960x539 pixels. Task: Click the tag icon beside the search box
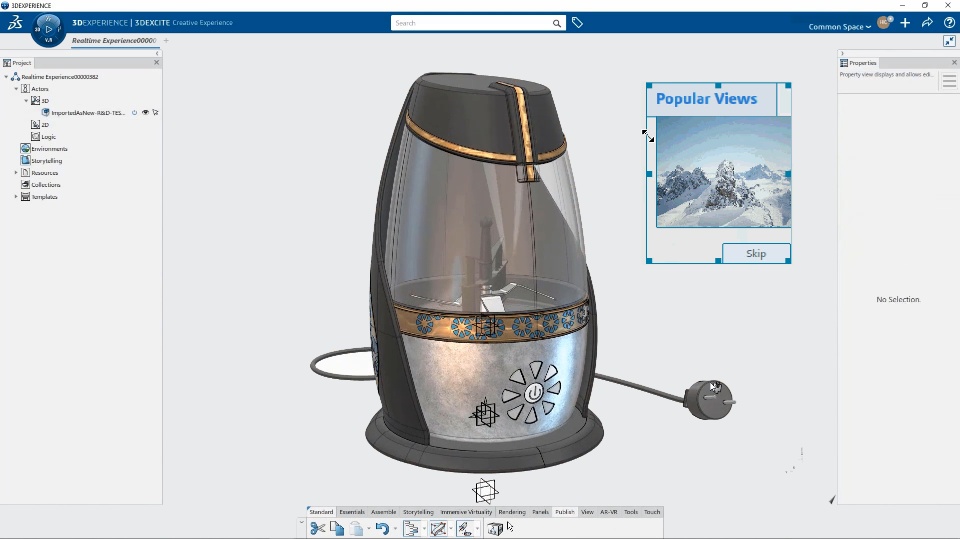pos(577,23)
